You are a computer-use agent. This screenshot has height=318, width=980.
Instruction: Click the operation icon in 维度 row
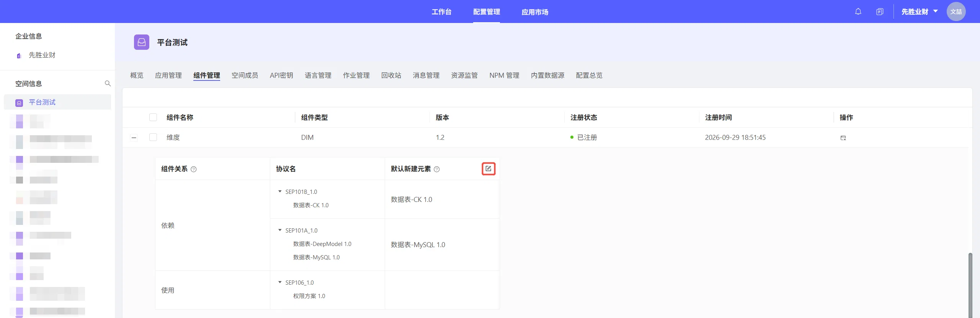843,138
